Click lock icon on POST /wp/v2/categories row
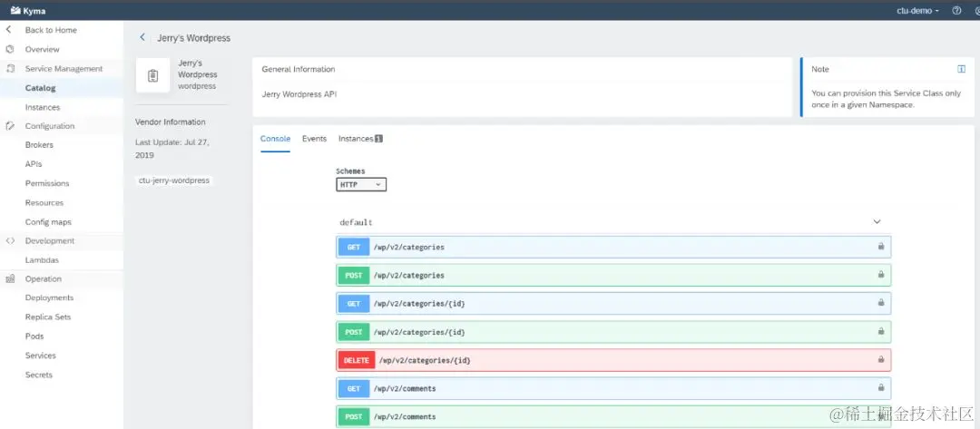This screenshot has width=980, height=429. (x=880, y=275)
